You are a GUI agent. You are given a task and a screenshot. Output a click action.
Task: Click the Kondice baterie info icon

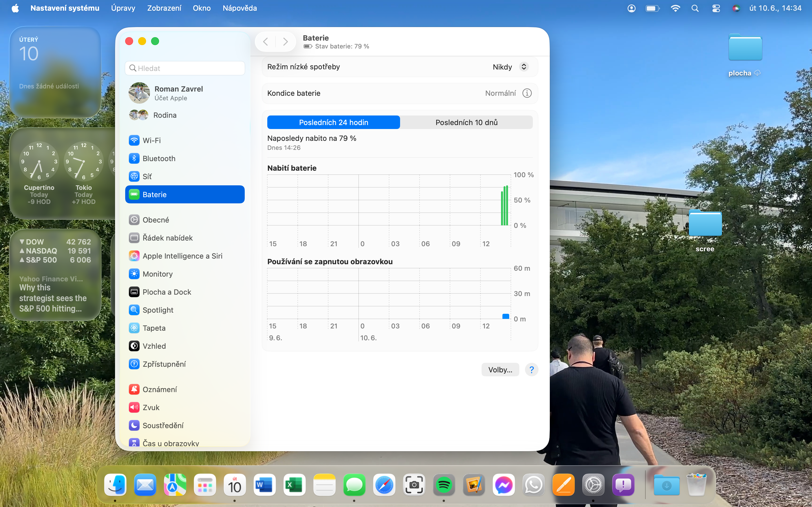tap(527, 93)
